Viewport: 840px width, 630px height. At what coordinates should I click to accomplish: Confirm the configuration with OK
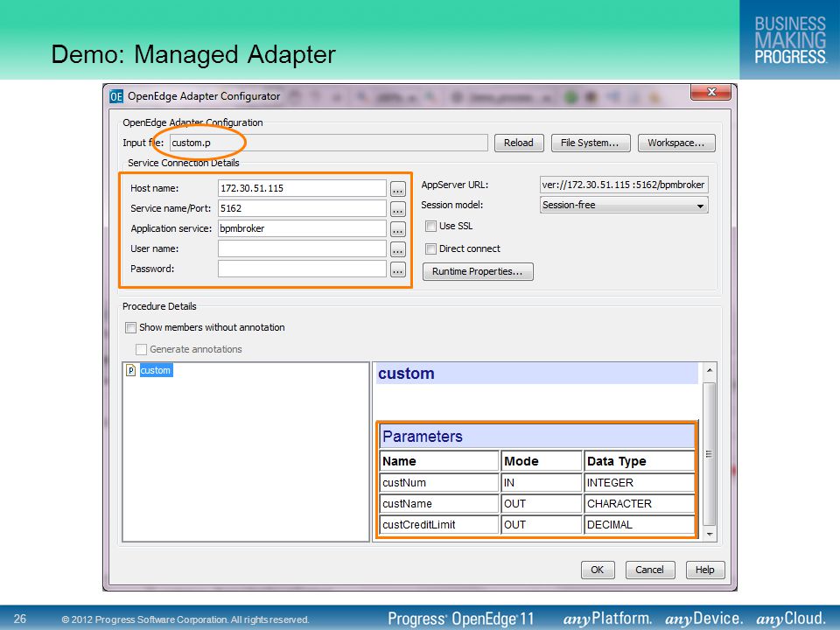click(x=598, y=570)
